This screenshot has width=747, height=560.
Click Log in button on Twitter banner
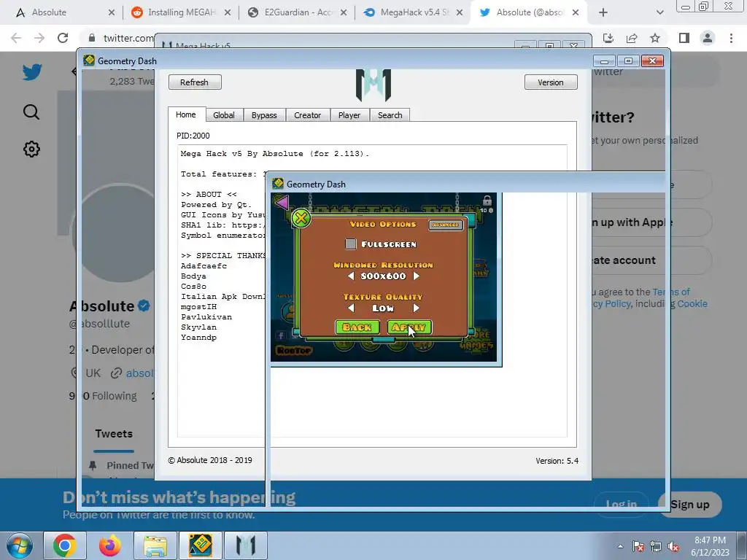pyautogui.click(x=622, y=505)
